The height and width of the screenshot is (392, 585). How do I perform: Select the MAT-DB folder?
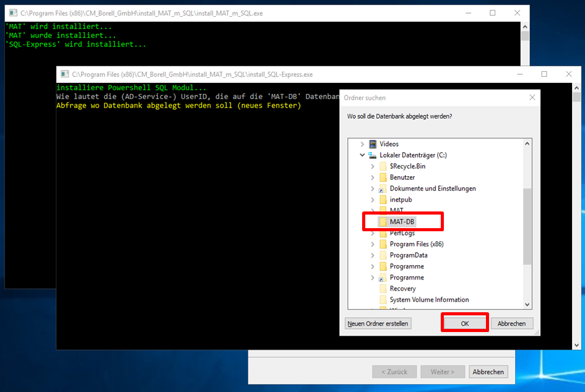point(402,222)
